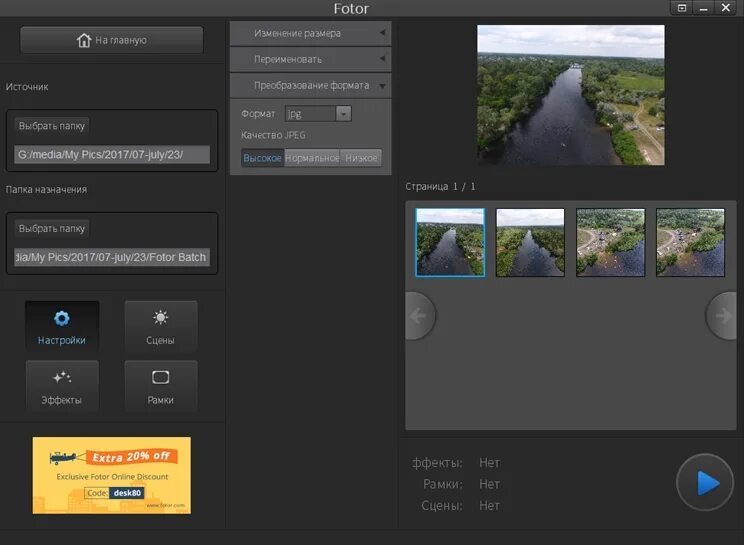Open the window menu icon in title bar
This screenshot has height=545, width=744.
(682, 8)
